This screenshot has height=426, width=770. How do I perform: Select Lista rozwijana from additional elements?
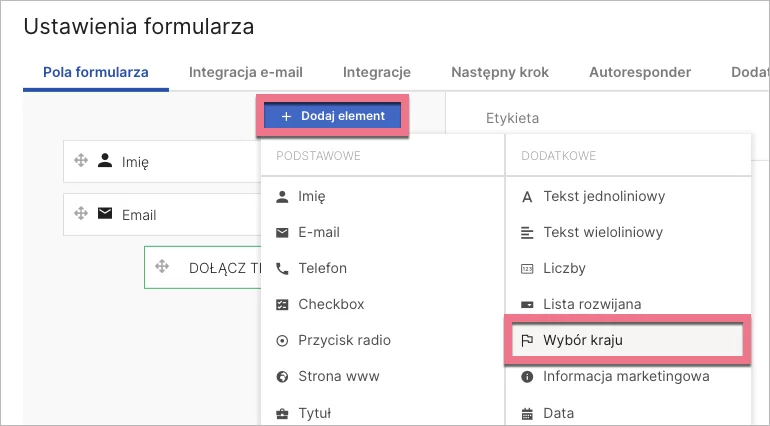click(x=592, y=304)
